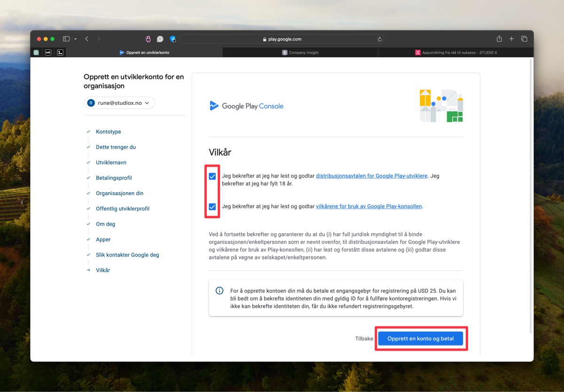This screenshot has height=392, width=564.
Task: Reload the page with the refresh icon
Action: 379,39
